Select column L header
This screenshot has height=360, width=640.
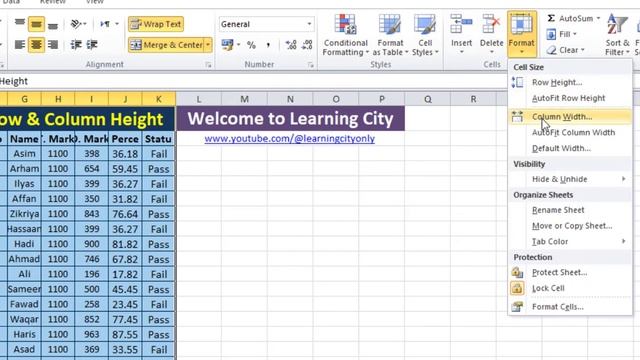point(199,99)
